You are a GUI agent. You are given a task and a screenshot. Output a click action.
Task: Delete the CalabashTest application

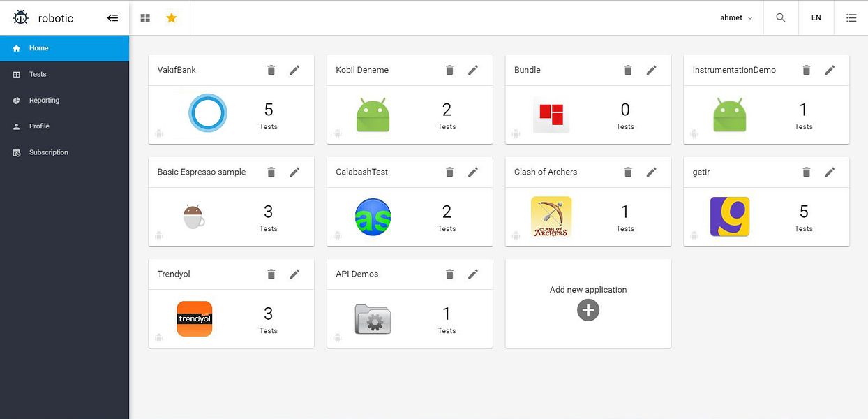click(449, 172)
